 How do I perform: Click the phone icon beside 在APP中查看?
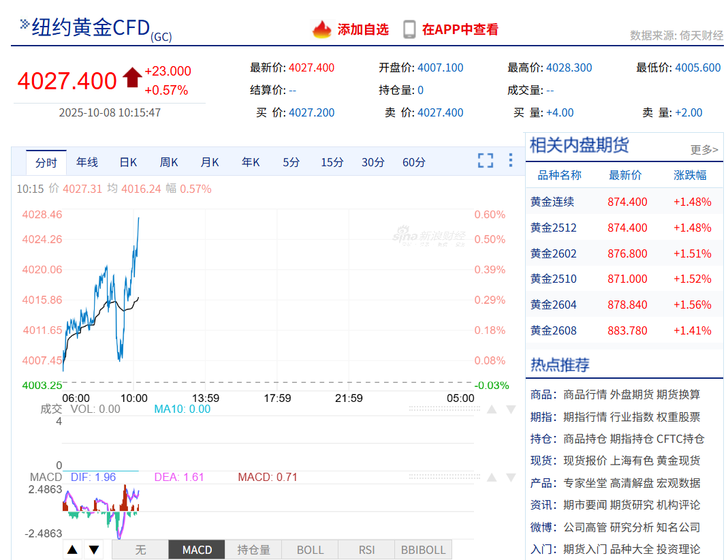click(x=409, y=29)
